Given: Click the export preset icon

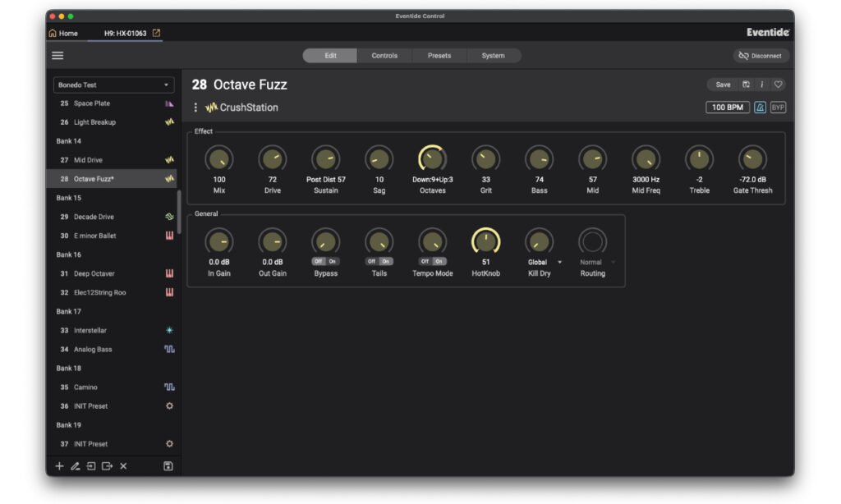Looking at the screenshot, I should pyautogui.click(x=108, y=466).
